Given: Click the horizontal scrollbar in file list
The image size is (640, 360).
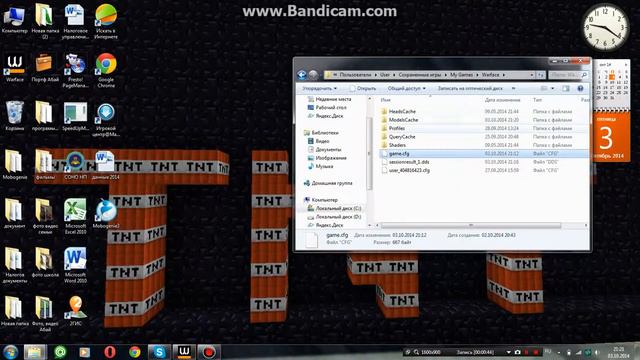Looking at the screenshot, I should click(x=471, y=225).
